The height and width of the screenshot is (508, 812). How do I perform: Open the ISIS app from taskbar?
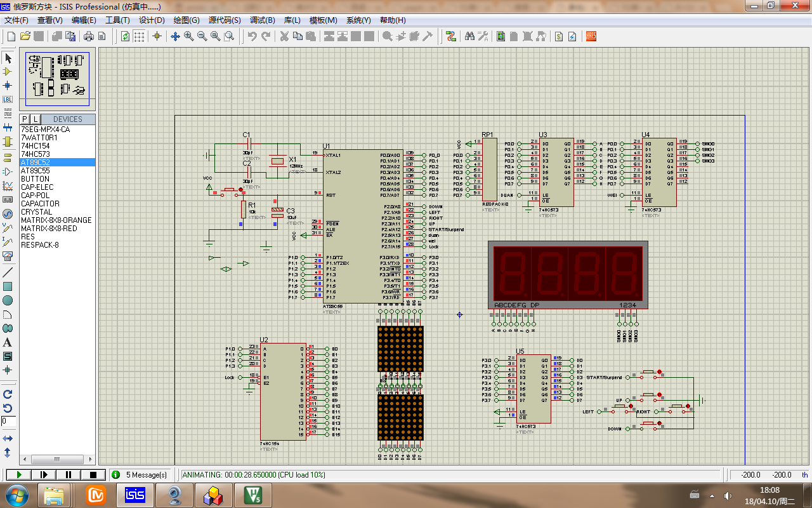[x=135, y=495]
